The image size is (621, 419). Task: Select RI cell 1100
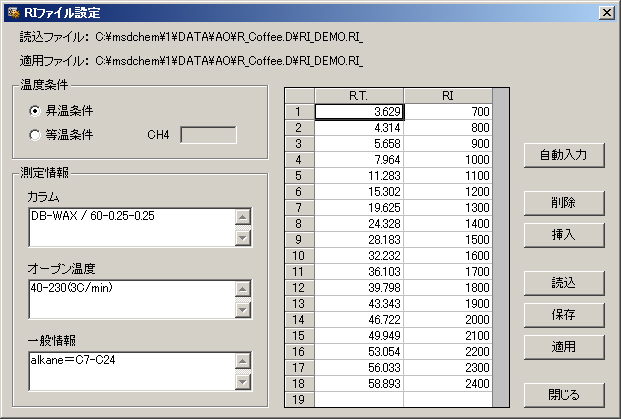click(448, 175)
